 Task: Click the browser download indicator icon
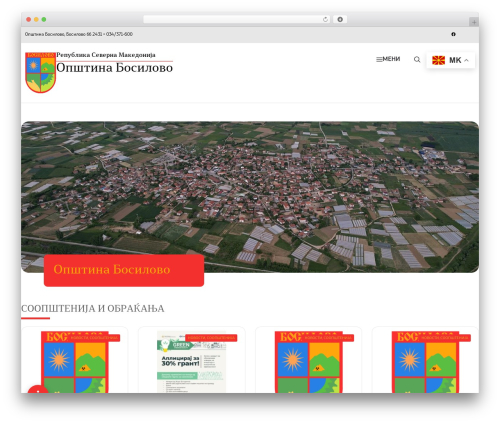(x=340, y=20)
